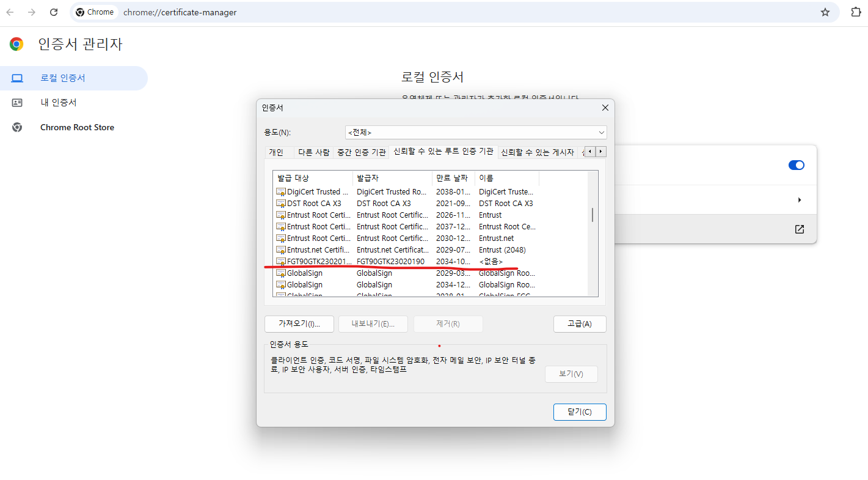
Task: Click the <없음> name cell
Action: point(491,262)
